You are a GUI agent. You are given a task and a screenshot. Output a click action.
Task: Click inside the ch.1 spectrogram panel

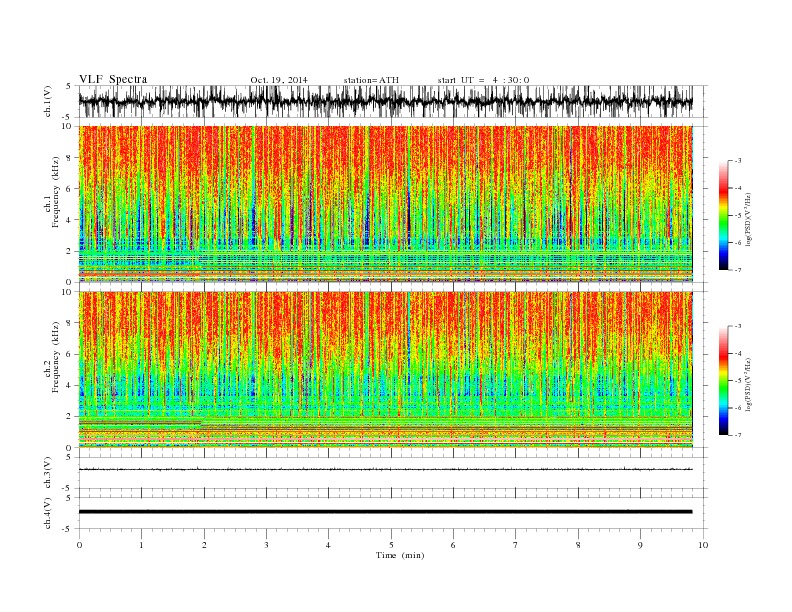(385, 204)
